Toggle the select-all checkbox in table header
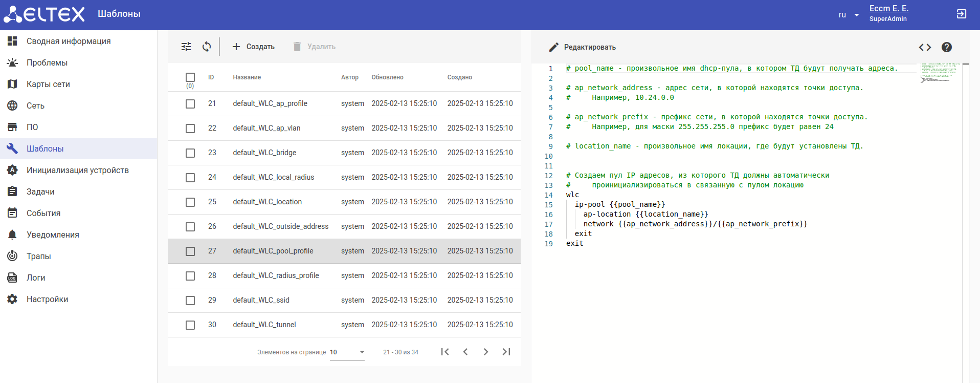This screenshot has width=980, height=383. pyautogui.click(x=190, y=77)
